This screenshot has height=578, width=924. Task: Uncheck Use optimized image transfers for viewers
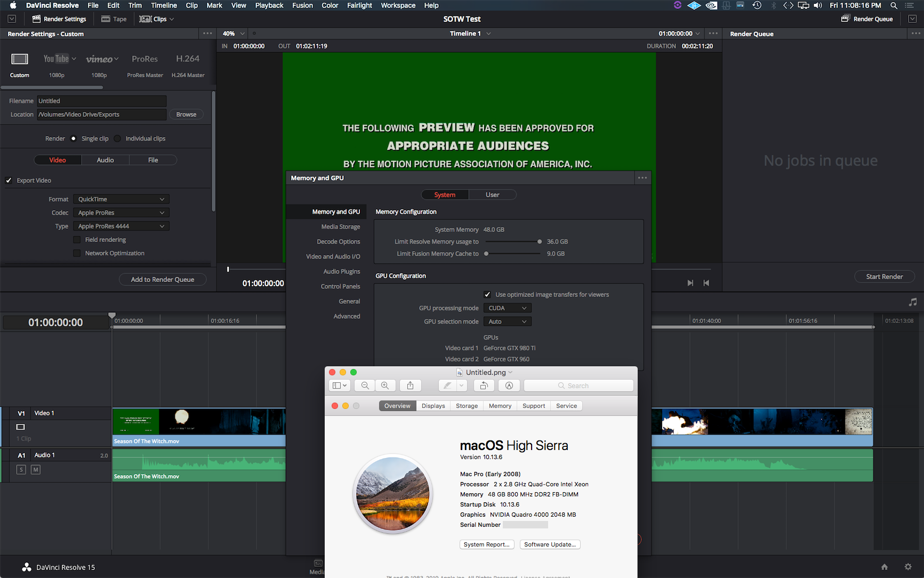coord(487,294)
